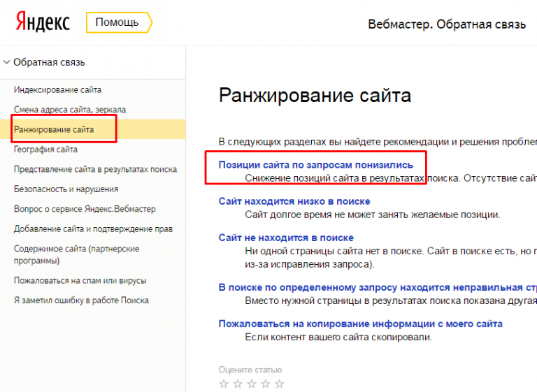The height and width of the screenshot is (392, 537).
Task: Go to Представление сайта в результатах поиска
Action: [95, 169]
